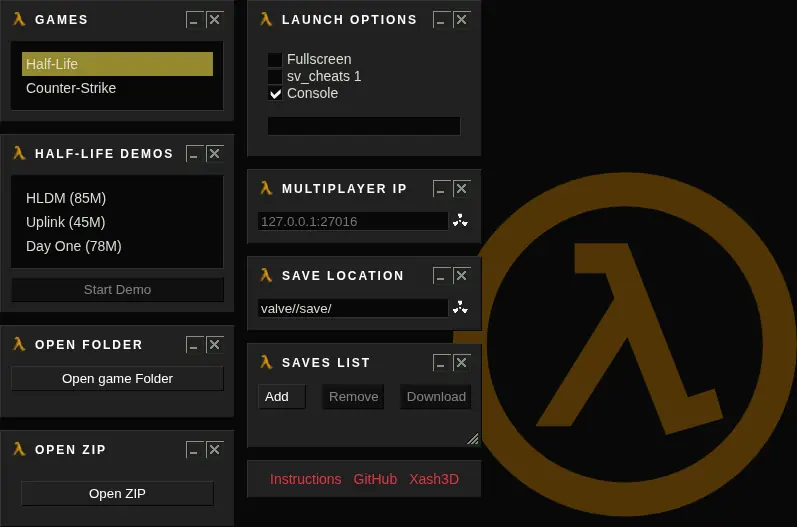This screenshot has width=797, height=527.
Task: Focus the Multiplayer IP address field
Action: click(x=353, y=221)
